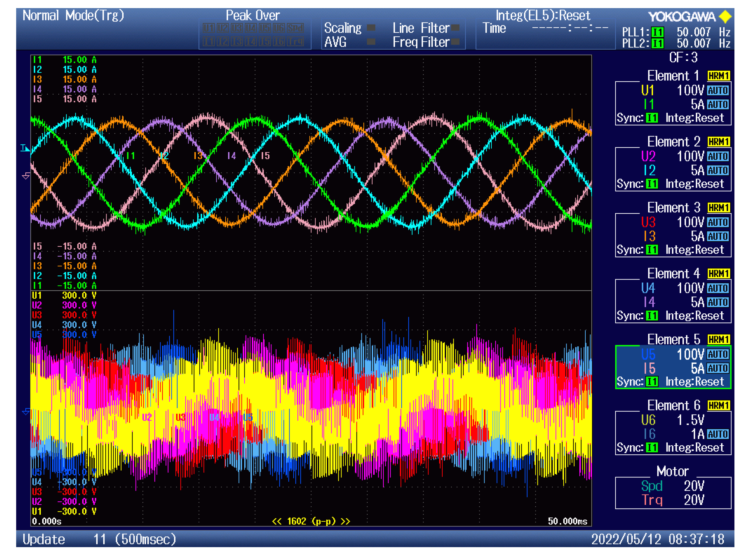Image resolution: width=750 pixels, height=560 pixels.
Task: Click the voltage waveform zero-level arrow marker
Action: (x=26, y=412)
